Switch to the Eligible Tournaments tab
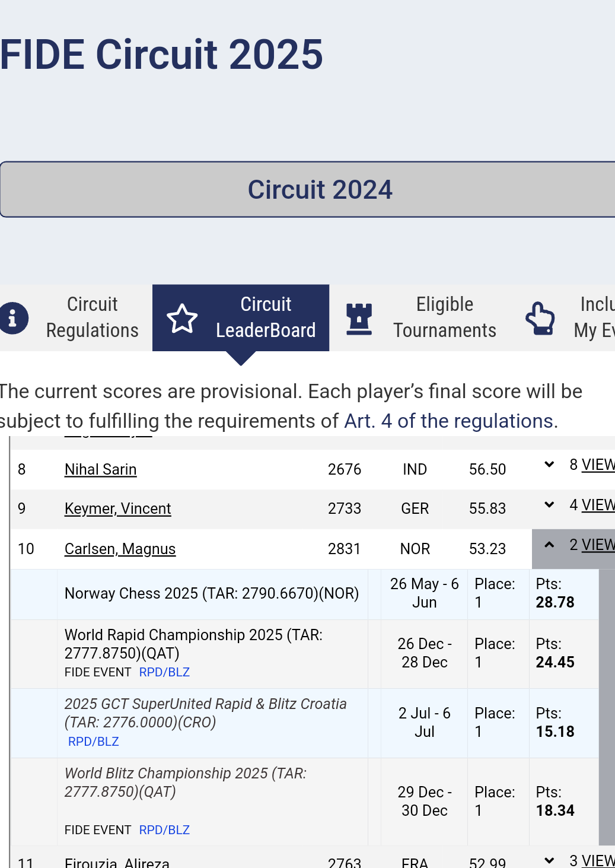 [x=444, y=317]
